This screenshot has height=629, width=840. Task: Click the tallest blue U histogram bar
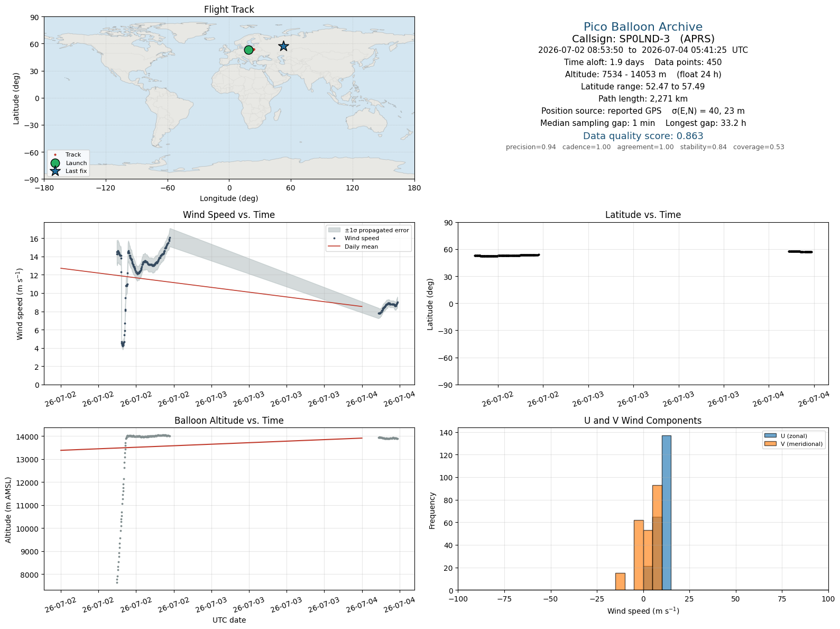(x=666, y=513)
